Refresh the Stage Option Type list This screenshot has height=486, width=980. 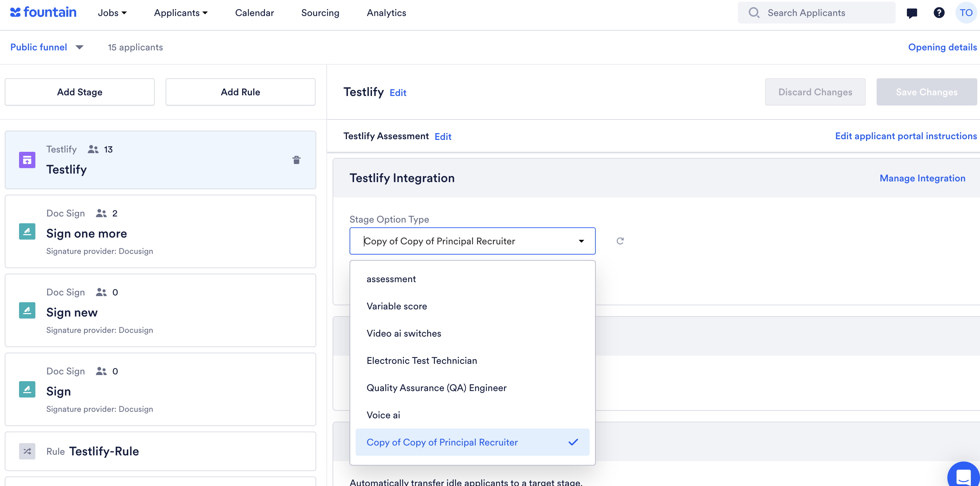pos(620,241)
